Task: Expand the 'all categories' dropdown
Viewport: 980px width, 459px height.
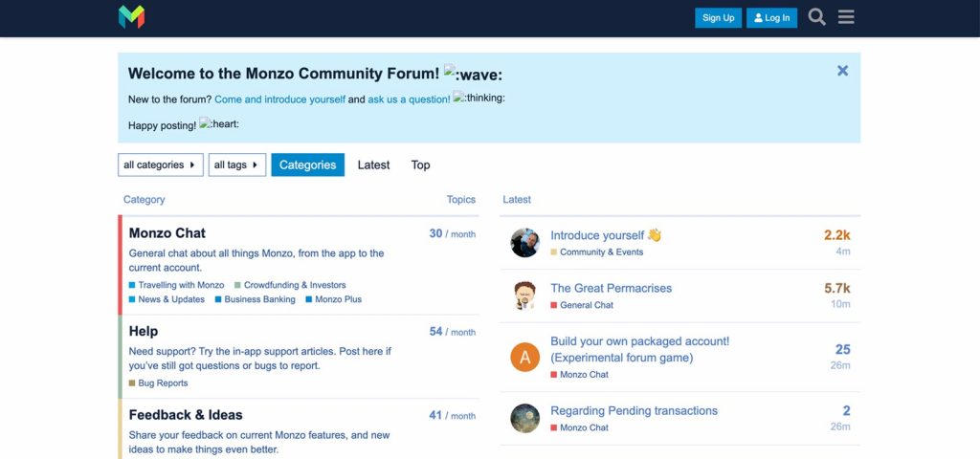Action: pyautogui.click(x=160, y=165)
